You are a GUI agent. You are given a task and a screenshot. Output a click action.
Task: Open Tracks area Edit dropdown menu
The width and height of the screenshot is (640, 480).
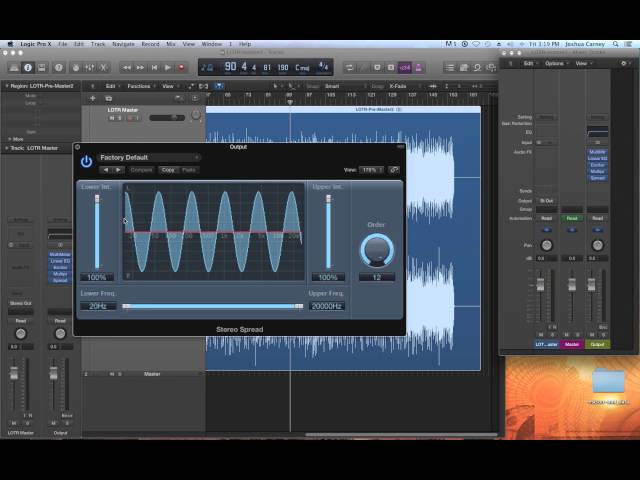tap(113, 86)
